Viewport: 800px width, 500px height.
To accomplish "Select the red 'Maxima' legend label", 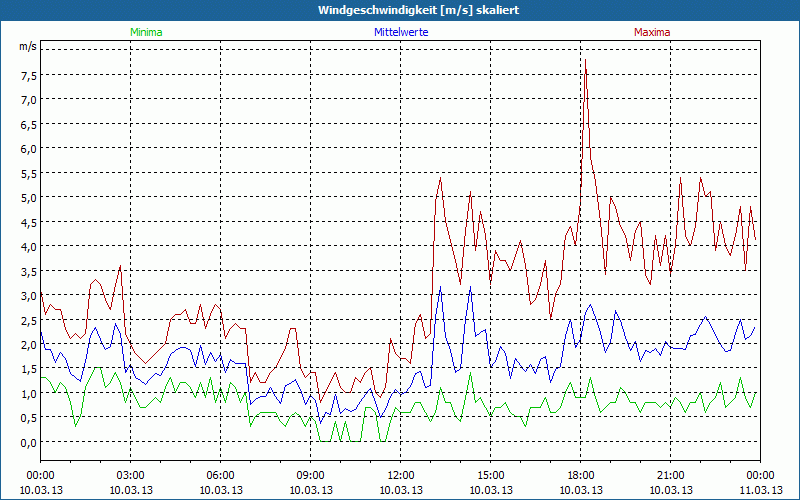I will click(x=652, y=32).
